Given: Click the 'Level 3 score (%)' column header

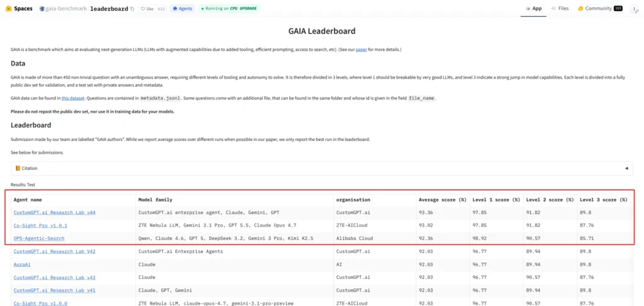Looking at the screenshot, I should 604,200.
